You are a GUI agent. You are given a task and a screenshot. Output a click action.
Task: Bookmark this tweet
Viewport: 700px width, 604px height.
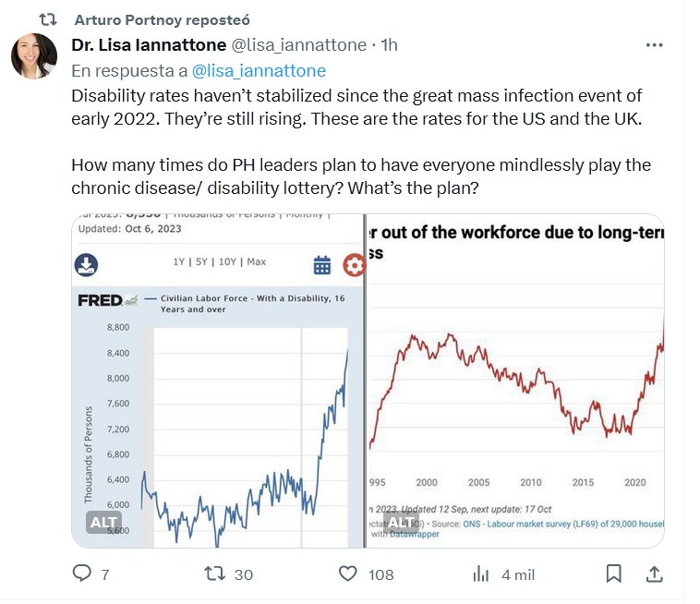coord(613,574)
